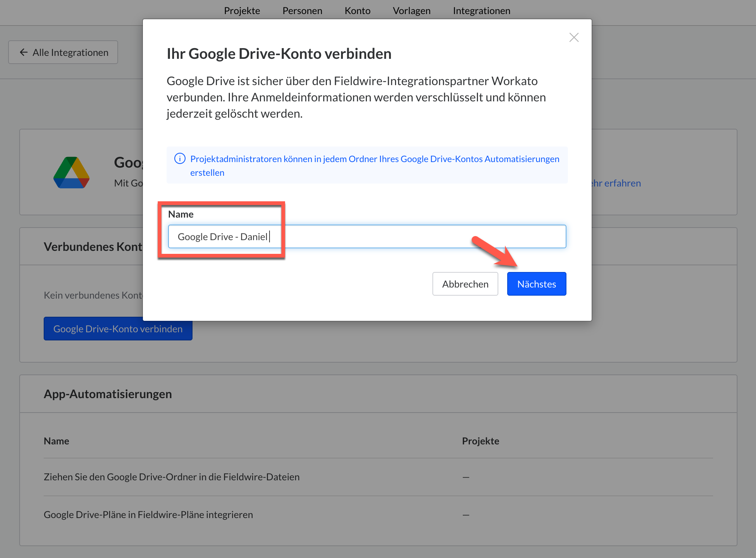Click Google Drive-Konto verbinden button
756x558 pixels.
click(118, 329)
